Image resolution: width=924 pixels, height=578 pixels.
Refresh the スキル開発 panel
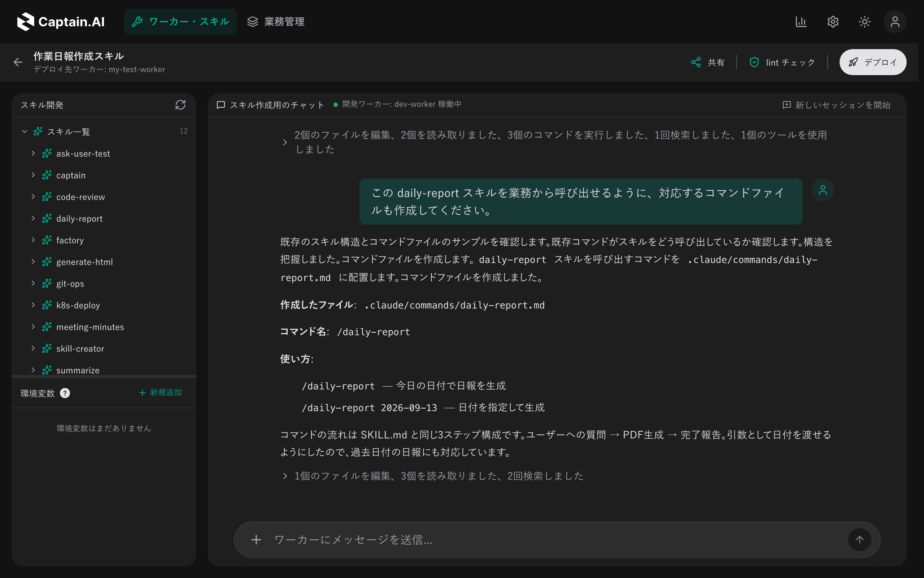click(x=180, y=105)
